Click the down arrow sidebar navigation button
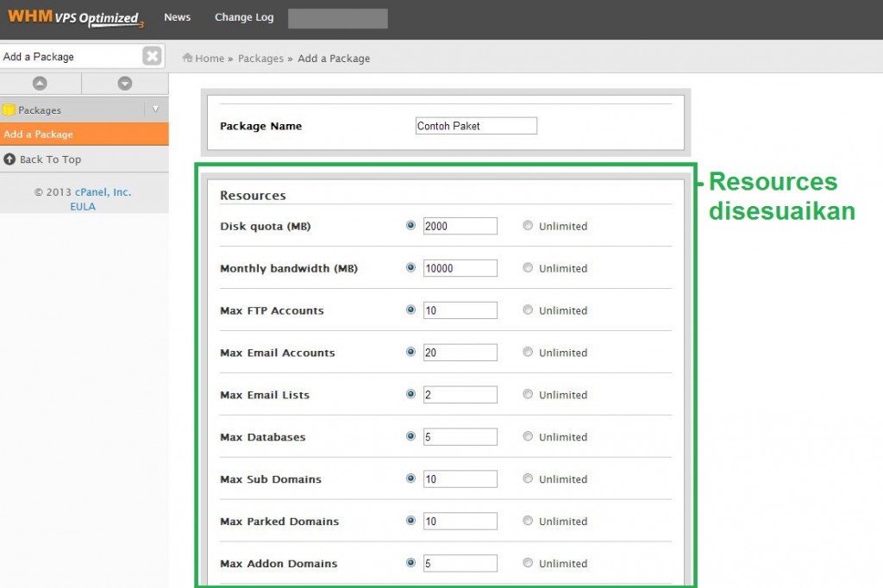This screenshot has height=588, width=883. 126,83
